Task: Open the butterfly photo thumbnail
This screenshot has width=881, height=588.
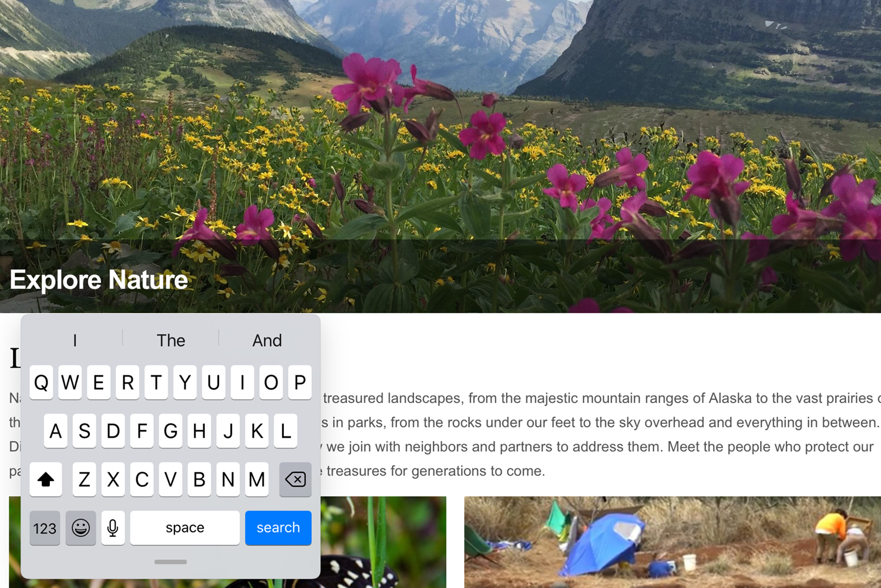Action: 383,542
